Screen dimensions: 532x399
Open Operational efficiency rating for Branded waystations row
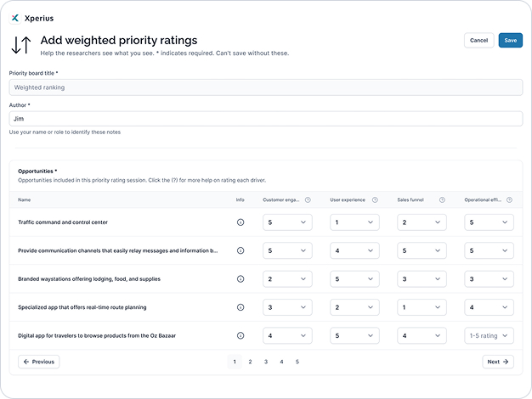(x=489, y=279)
